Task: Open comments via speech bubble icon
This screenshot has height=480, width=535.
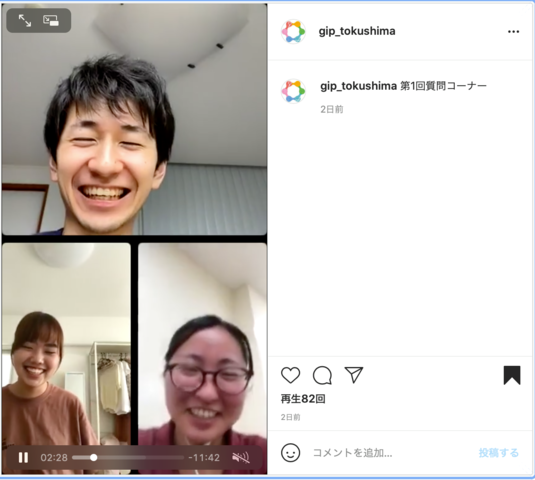Action: [x=322, y=375]
